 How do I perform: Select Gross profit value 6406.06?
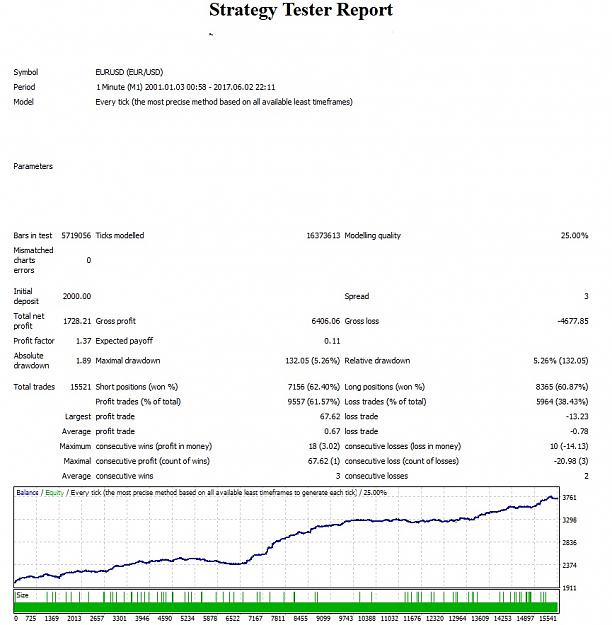tap(326, 321)
